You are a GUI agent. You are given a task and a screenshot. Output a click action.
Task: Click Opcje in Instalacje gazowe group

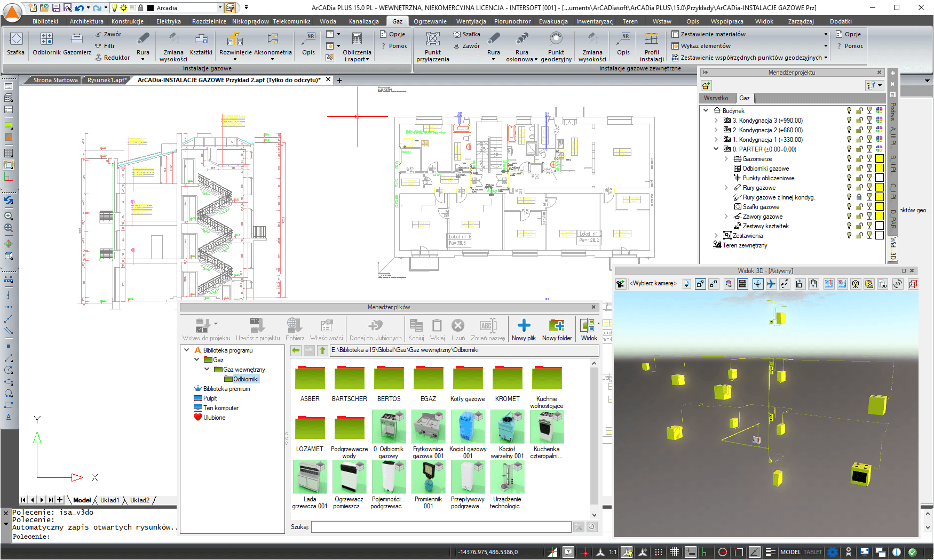393,34
